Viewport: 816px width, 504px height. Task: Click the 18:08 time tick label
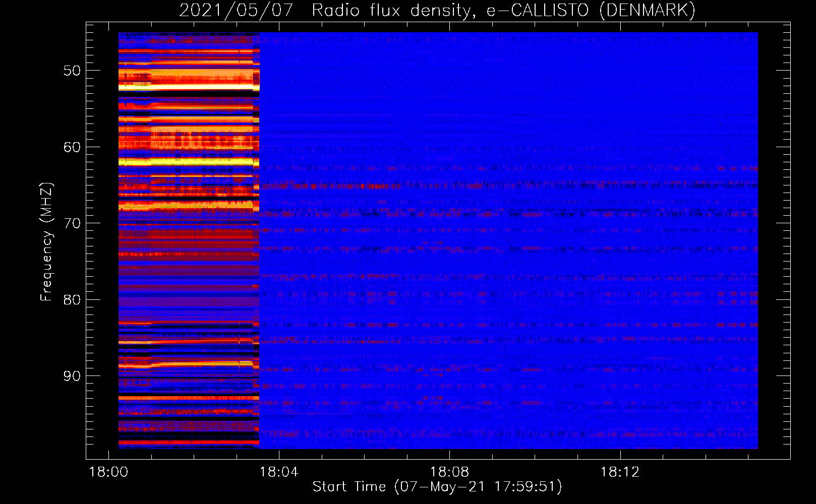pyautogui.click(x=449, y=472)
